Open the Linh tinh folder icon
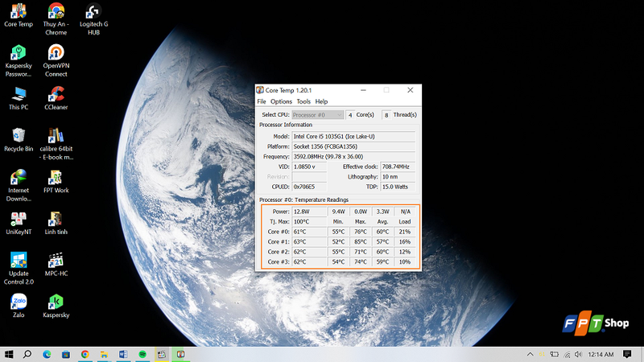The image size is (644, 362). (x=56, y=223)
